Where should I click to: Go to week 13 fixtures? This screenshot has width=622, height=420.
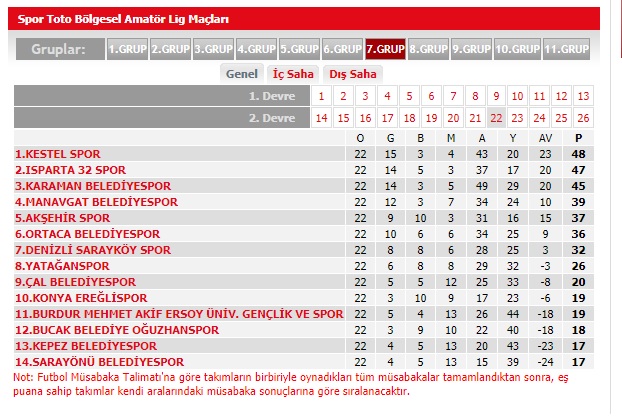point(583,96)
